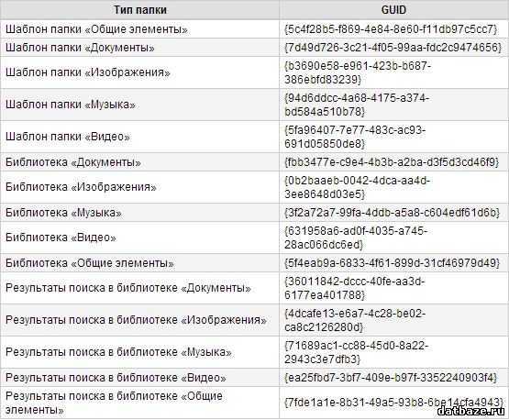509x420 pixels.
Task: Click the «Библиотека Документы» row label
Action: pos(73,162)
